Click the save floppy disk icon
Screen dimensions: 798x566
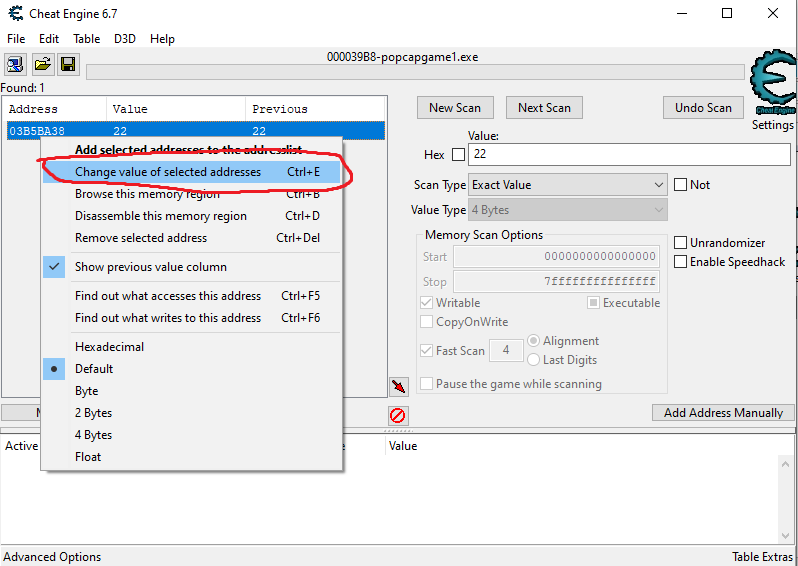pyautogui.click(x=68, y=64)
